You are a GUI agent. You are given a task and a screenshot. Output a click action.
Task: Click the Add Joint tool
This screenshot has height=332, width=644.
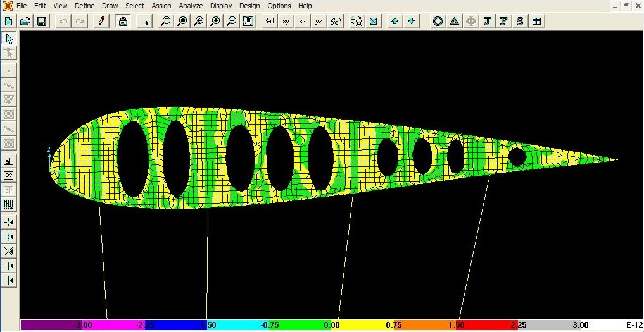9,71
